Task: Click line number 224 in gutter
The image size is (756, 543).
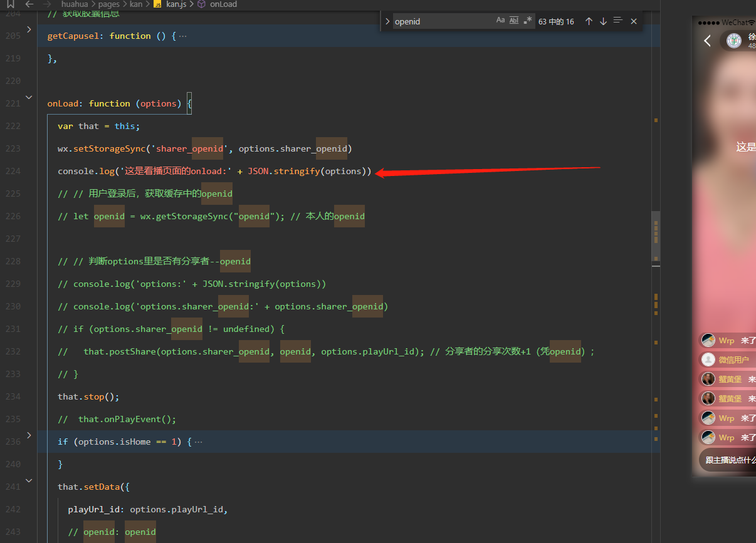Action: click(x=13, y=171)
